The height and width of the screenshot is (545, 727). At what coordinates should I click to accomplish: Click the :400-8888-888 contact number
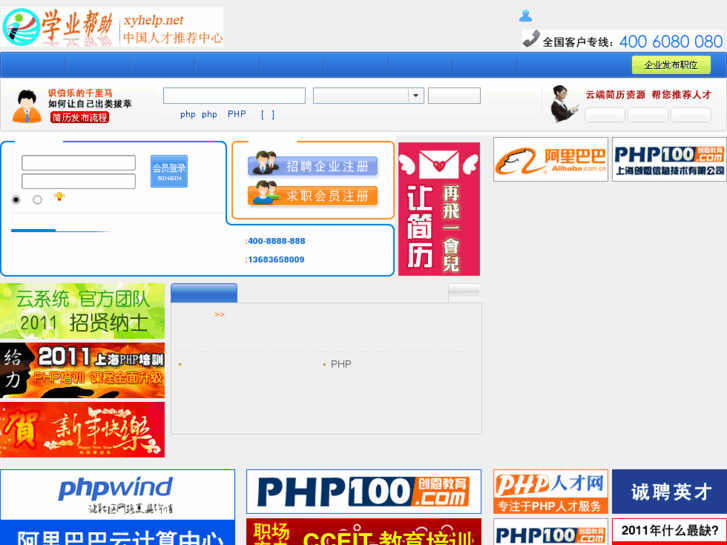click(275, 241)
